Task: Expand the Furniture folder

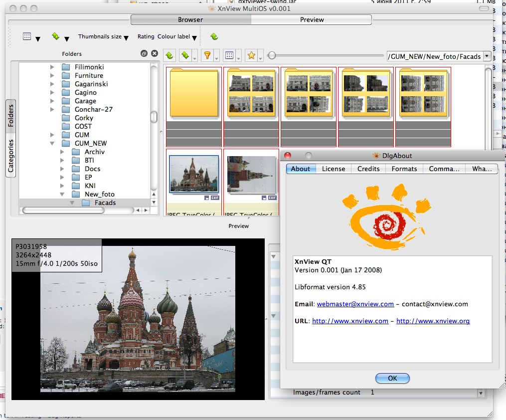Action: tap(52, 75)
